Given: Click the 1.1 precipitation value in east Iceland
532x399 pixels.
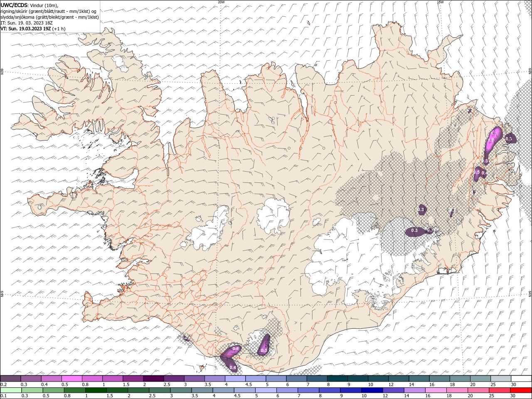Looking at the screenshot, I should point(494,134).
